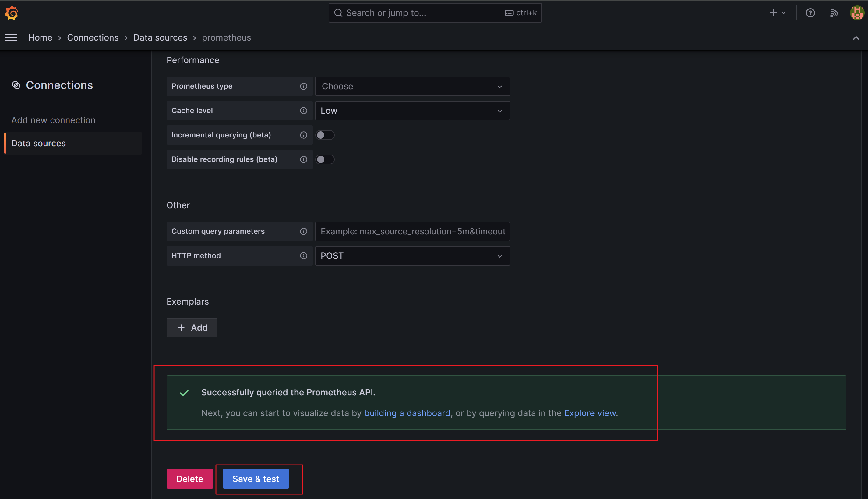Image resolution: width=868 pixels, height=499 pixels.
Task: Open the hamburger navigation menu
Action: pos(11,38)
